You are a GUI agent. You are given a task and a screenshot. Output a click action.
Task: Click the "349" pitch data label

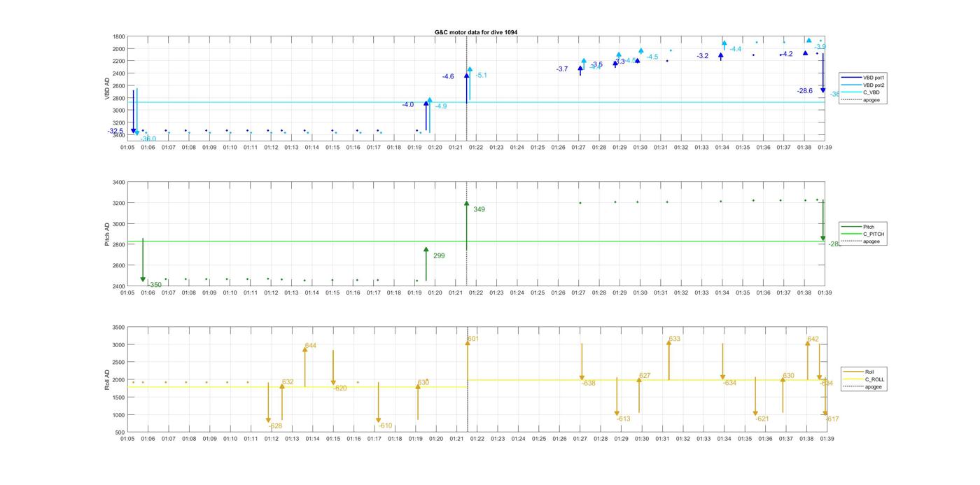[x=479, y=209]
